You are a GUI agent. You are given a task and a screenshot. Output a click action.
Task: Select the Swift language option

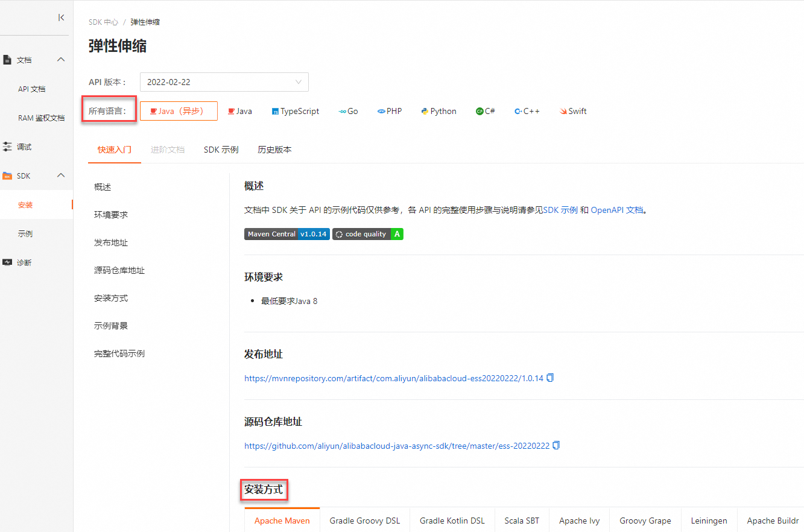point(573,111)
